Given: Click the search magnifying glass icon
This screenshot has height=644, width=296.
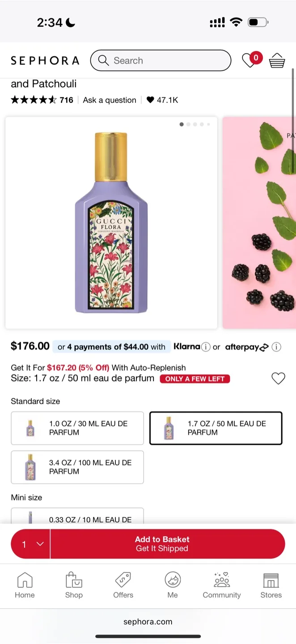Looking at the screenshot, I should pyautogui.click(x=103, y=60).
